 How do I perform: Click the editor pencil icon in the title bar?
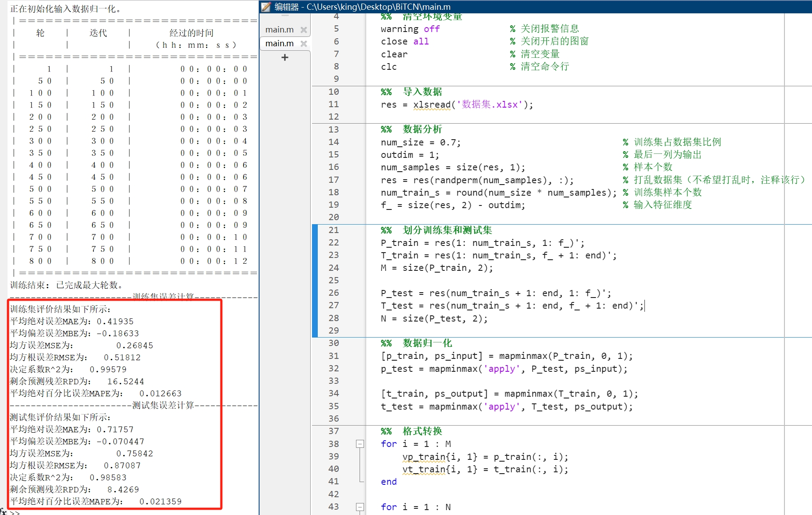267,7
